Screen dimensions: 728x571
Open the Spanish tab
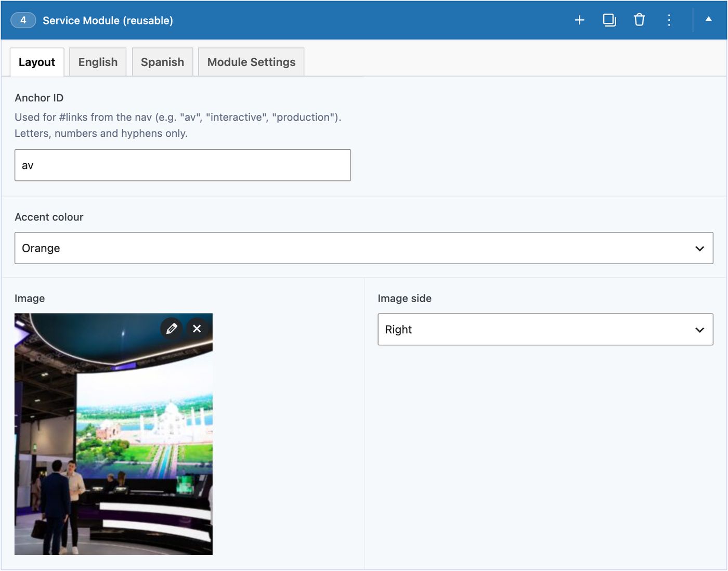click(x=162, y=62)
